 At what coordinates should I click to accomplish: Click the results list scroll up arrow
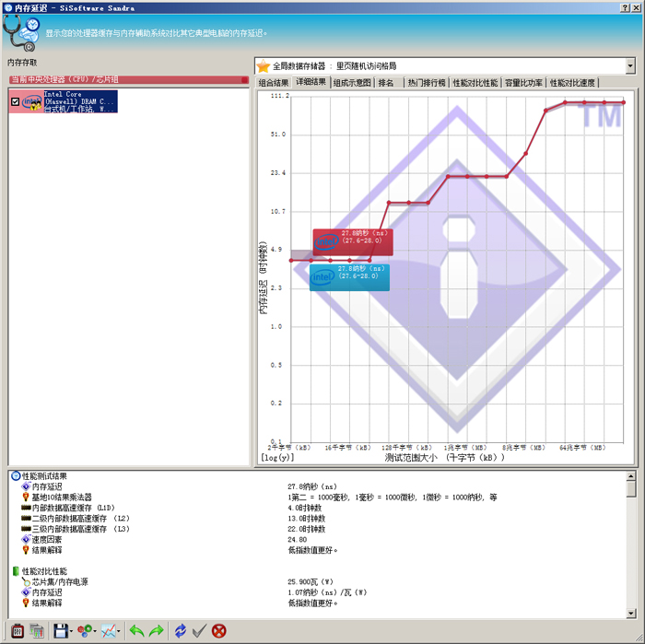pyautogui.click(x=631, y=476)
